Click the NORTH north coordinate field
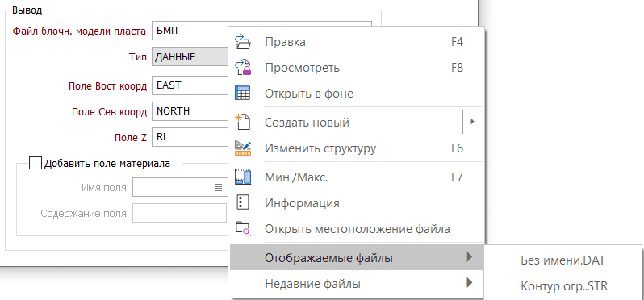The width and height of the screenshot is (644, 300). [x=190, y=111]
